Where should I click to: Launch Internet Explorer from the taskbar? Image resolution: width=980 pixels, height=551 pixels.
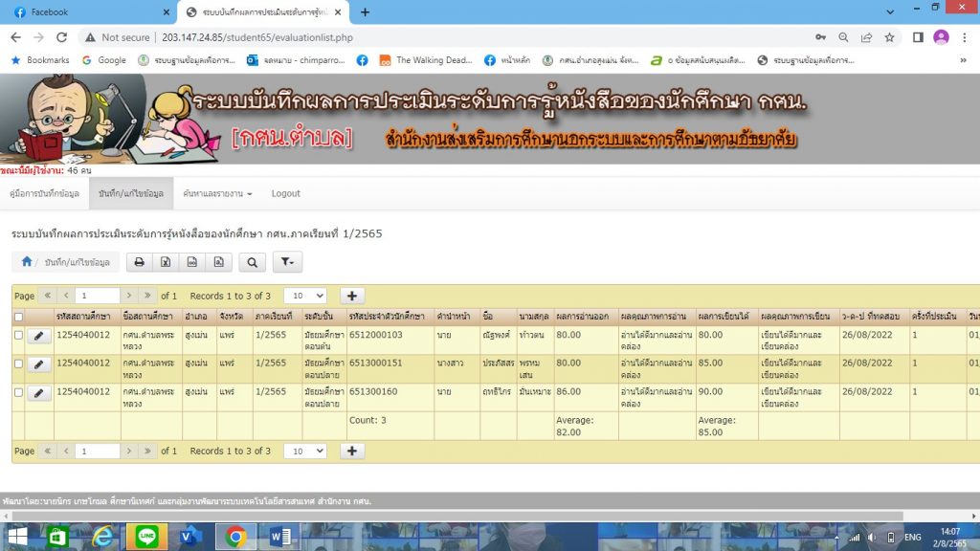[x=102, y=537]
